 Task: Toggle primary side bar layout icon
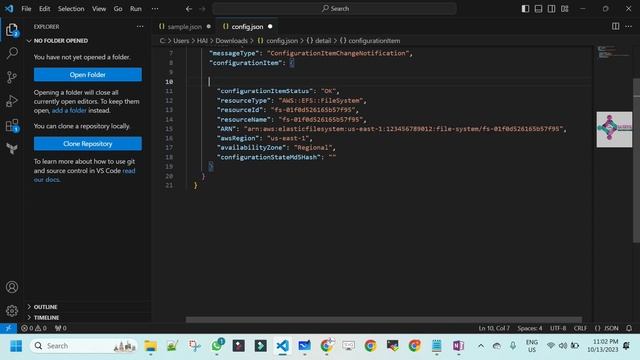click(x=525, y=9)
